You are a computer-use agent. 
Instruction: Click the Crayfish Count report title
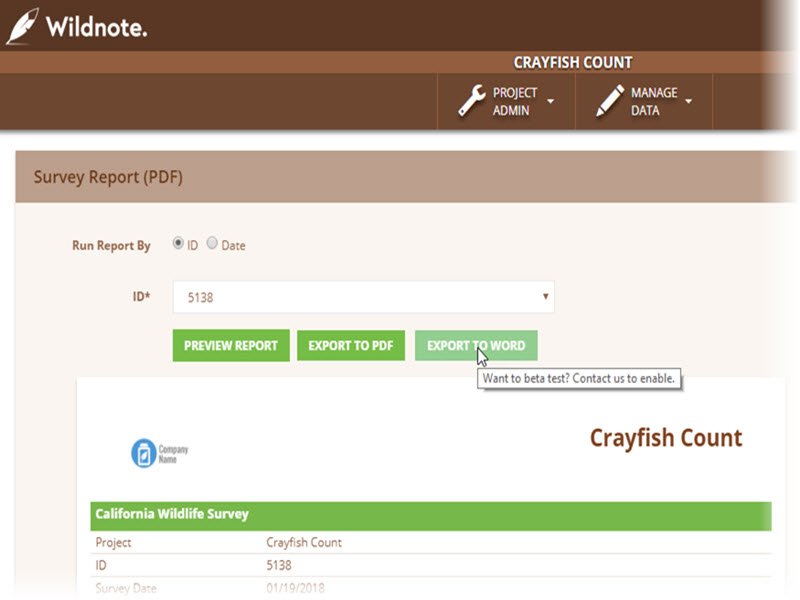tap(666, 438)
